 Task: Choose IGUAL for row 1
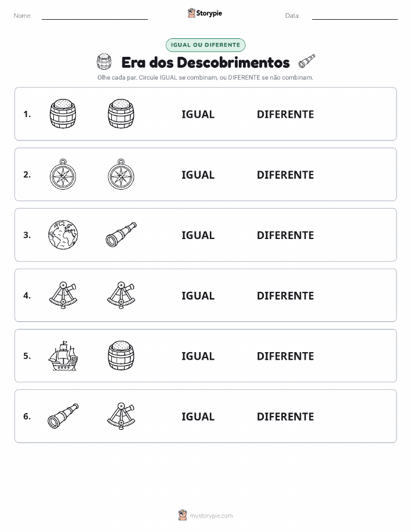(198, 114)
